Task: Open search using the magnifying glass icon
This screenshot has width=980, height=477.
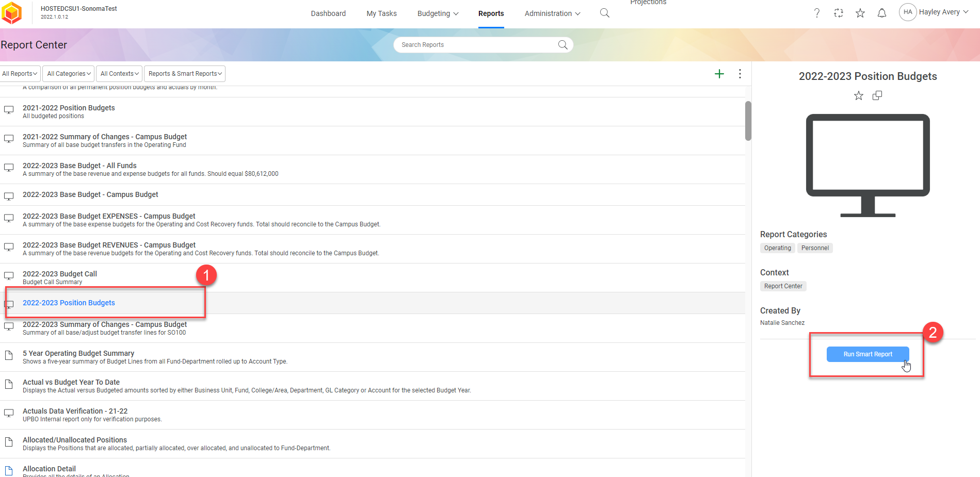Action: tap(604, 13)
